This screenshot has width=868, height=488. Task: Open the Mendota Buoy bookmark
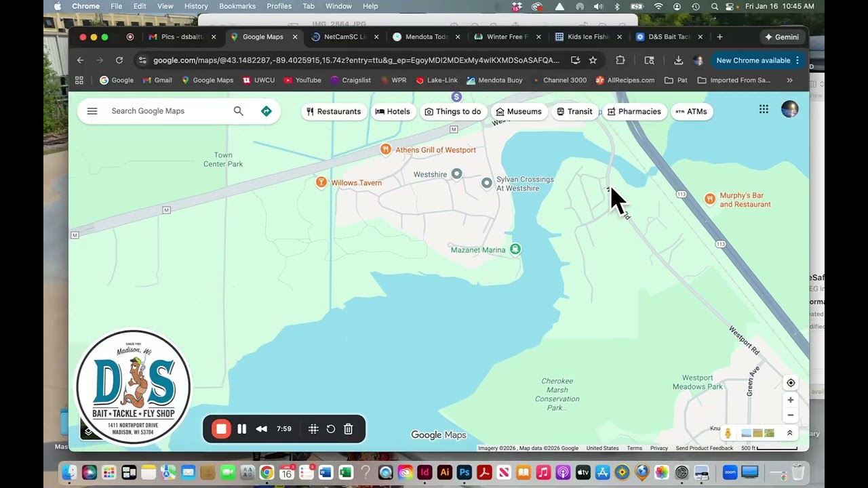(494, 80)
